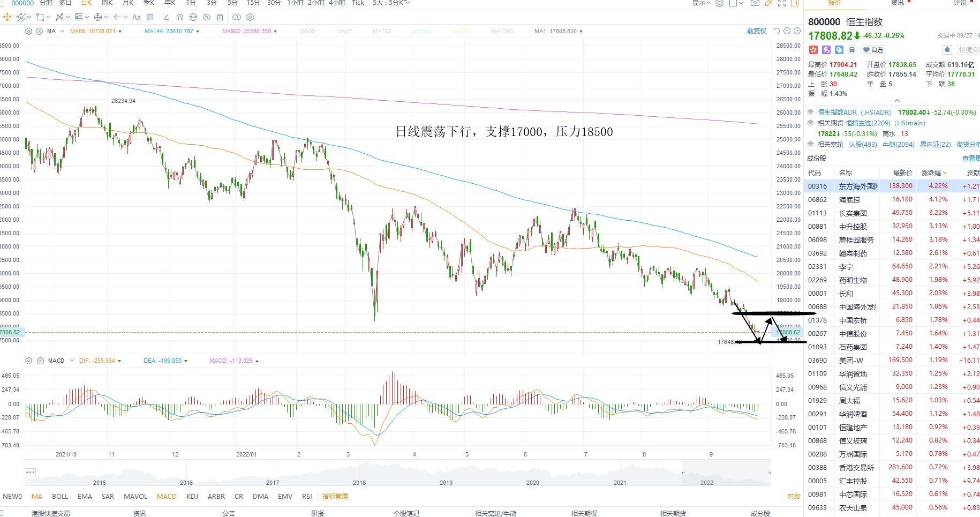Open MACD indicator settings gear
The width and height of the screenshot is (980, 517).
(28, 361)
